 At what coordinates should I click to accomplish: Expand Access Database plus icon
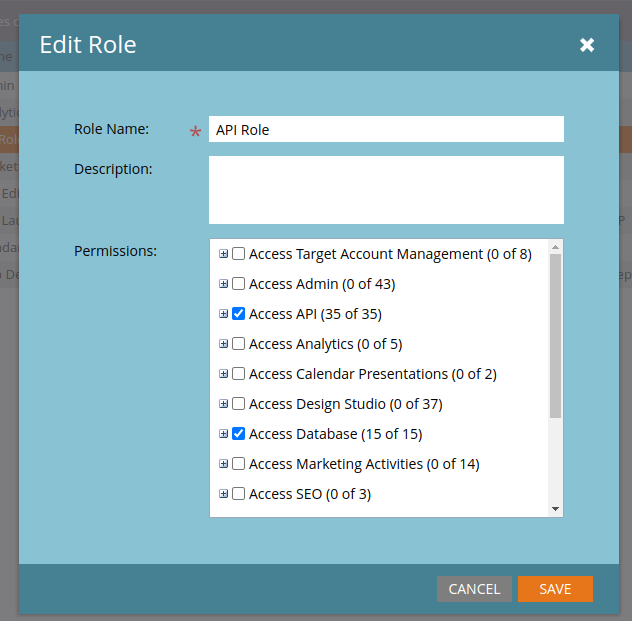tap(224, 434)
